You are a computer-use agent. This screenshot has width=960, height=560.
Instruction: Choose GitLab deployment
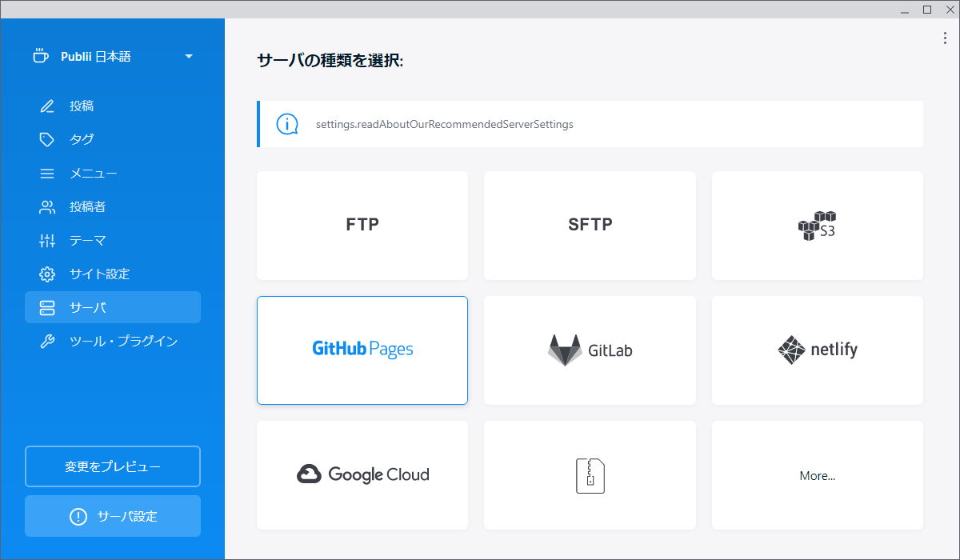coord(590,350)
